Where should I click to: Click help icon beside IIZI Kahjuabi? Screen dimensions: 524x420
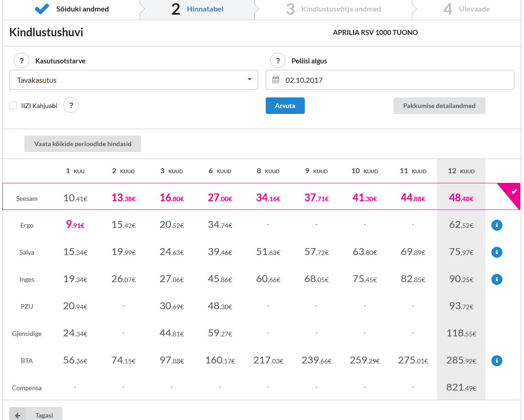(71, 106)
